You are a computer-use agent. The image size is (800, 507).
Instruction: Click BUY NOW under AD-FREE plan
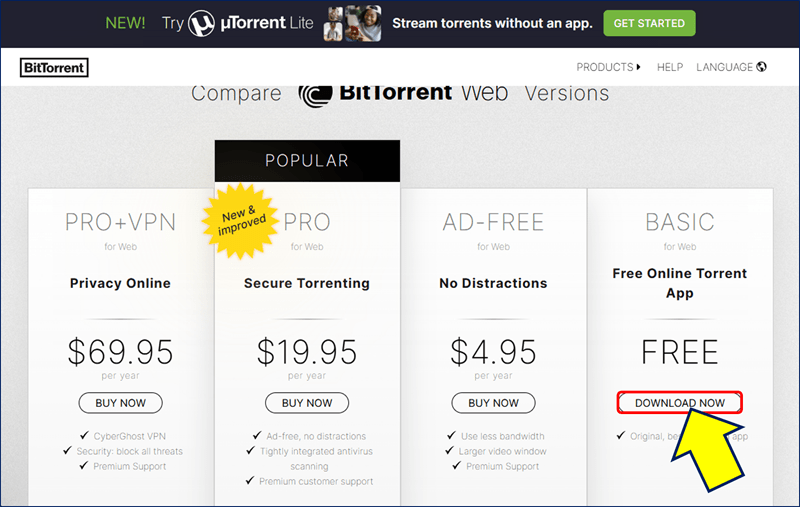pyautogui.click(x=493, y=403)
